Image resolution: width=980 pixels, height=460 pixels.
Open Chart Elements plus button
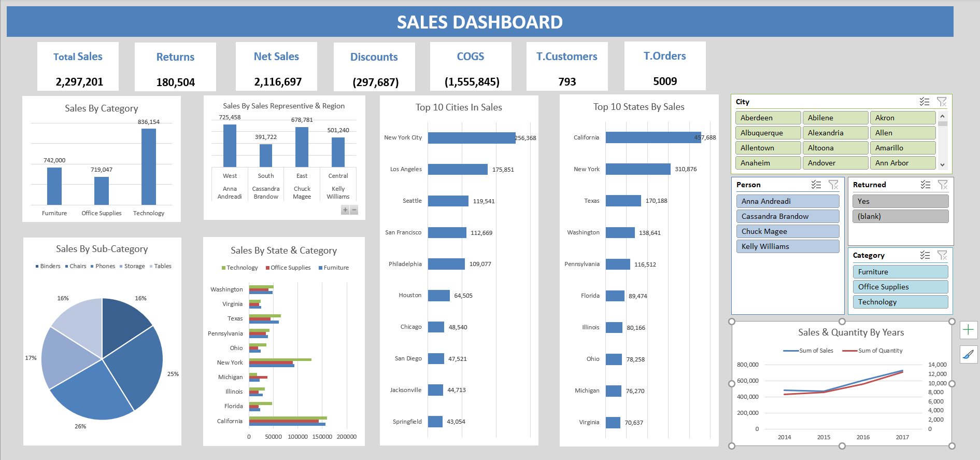tap(968, 330)
